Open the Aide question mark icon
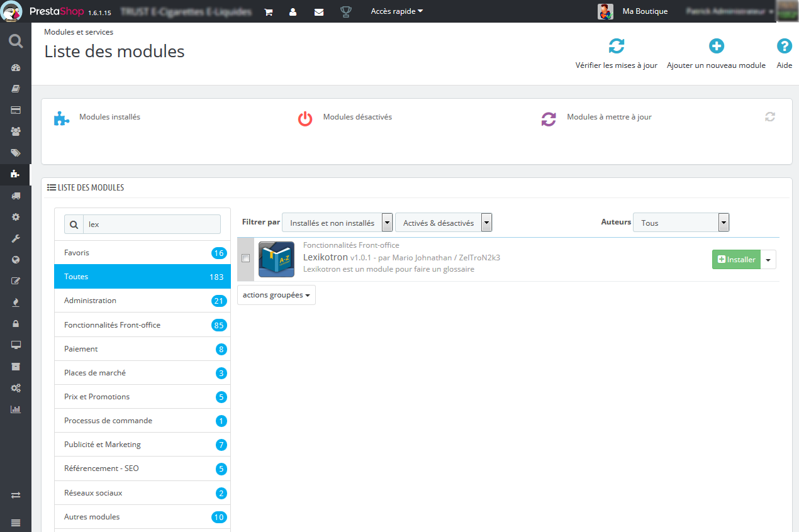The height and width of the screenshot is (532, 799). (x=784, y=46)
